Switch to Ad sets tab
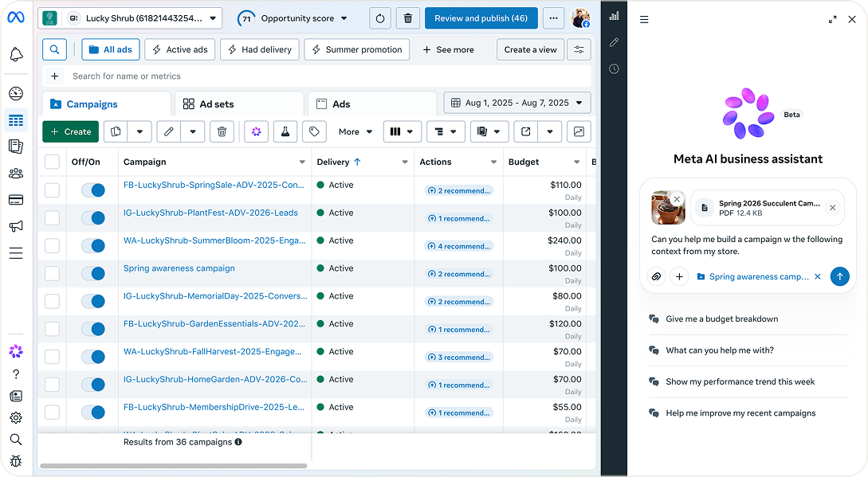Viewport: 868px width, 477px height. point(239,104)
